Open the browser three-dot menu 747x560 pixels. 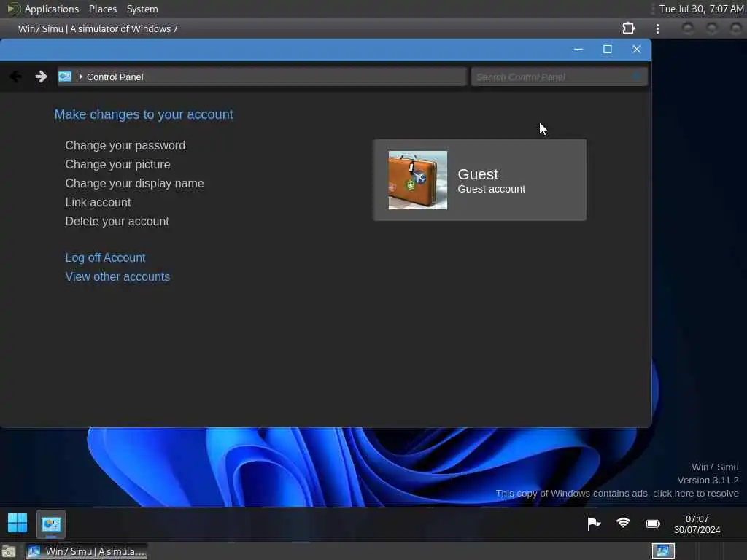657,28
